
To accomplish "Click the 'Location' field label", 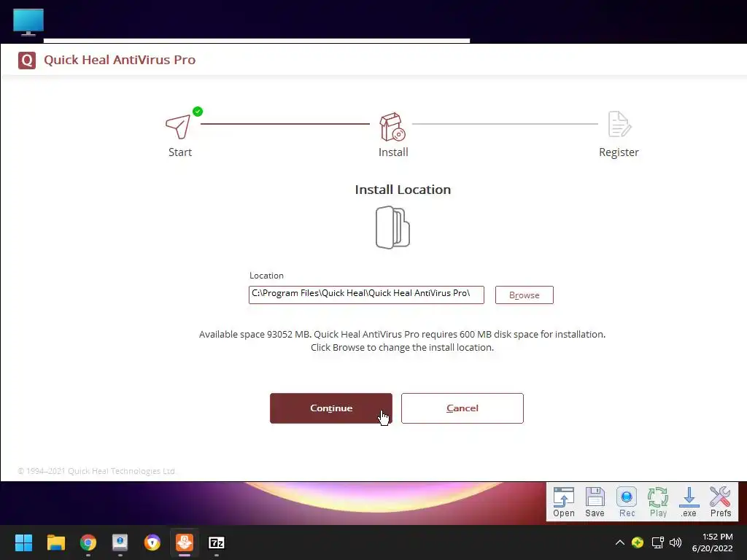I will [x=266, y=276].
